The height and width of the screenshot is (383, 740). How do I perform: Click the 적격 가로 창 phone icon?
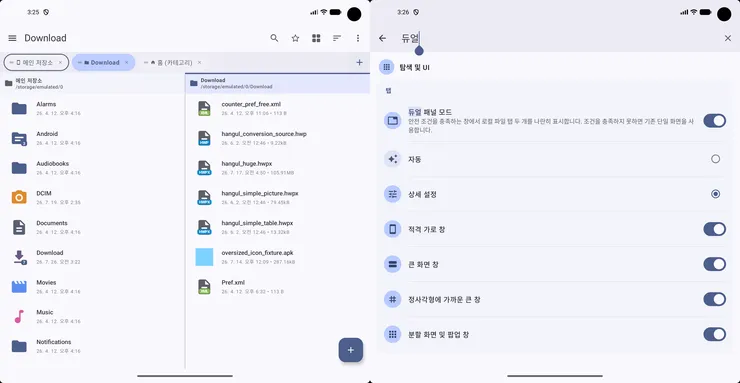tap(392, 229)
